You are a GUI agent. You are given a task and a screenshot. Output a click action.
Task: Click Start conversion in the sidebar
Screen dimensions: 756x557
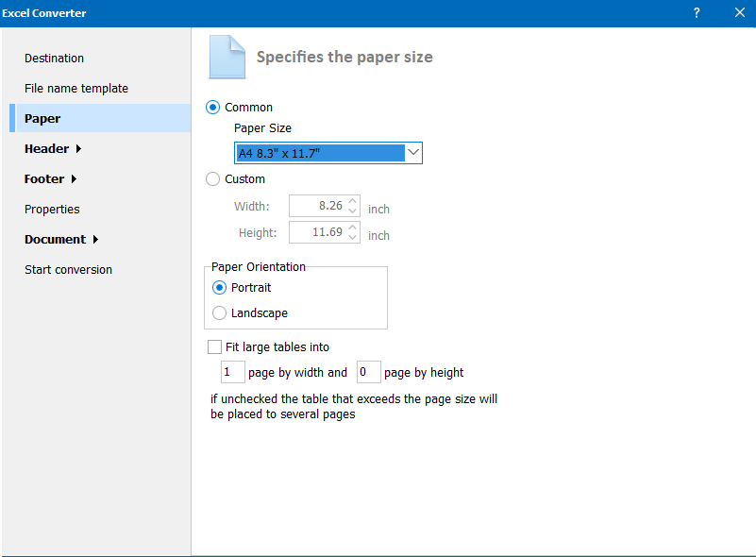pos(68,269)
